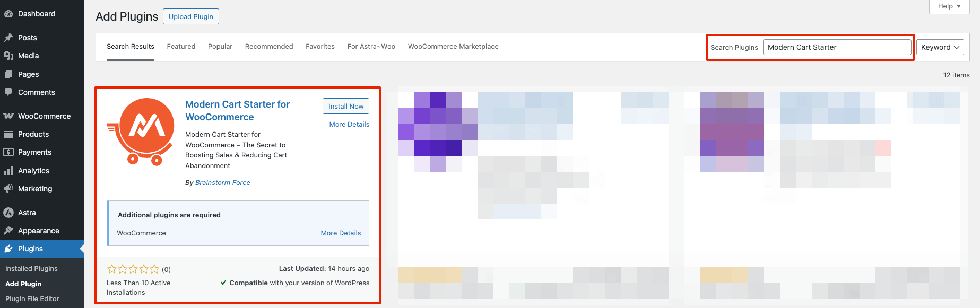The width and height of the screenshot is (980, 308).
Task: Go to Installed Plugins submenu
Action: (31, 268)
